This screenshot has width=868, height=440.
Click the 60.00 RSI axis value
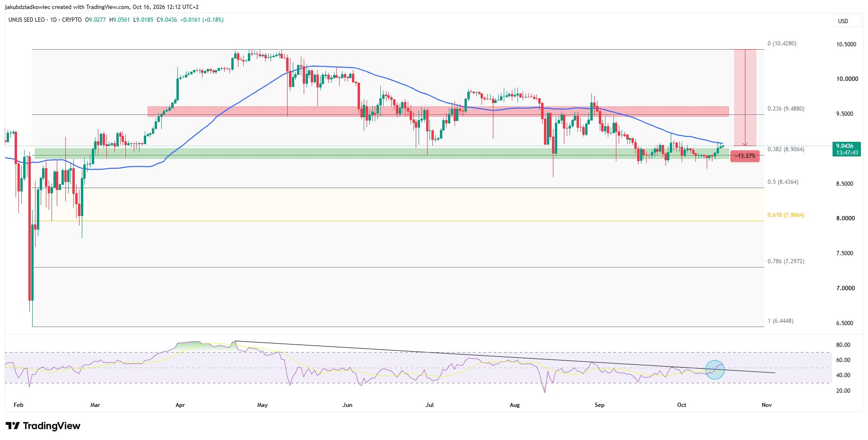[843, 360]
